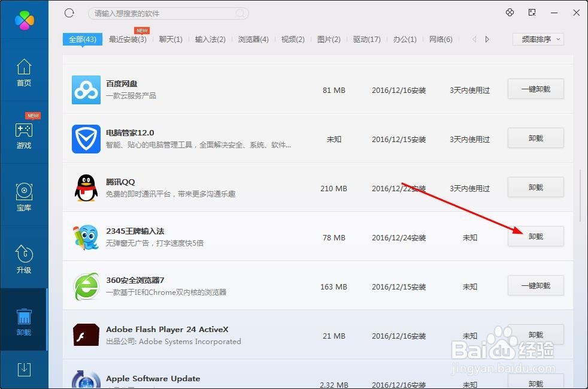Open the 驱动(17) category tab
Screen dimensions: 588x389
coord(366,40)
